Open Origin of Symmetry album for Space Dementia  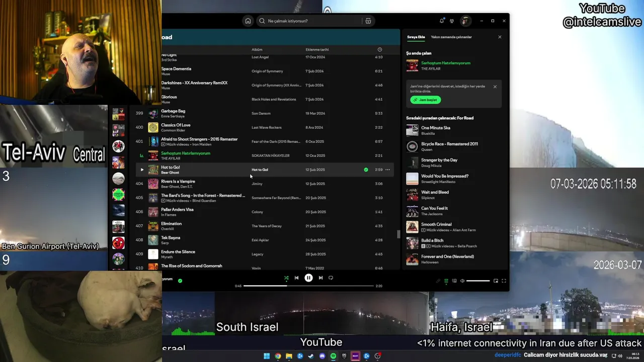(267, 71)
